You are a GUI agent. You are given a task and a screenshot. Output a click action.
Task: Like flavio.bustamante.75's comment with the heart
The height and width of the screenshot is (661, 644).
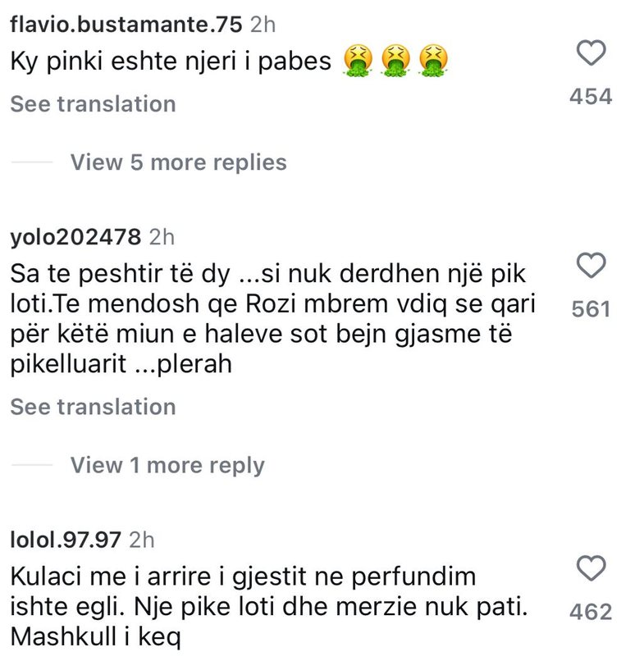[591, 55]
